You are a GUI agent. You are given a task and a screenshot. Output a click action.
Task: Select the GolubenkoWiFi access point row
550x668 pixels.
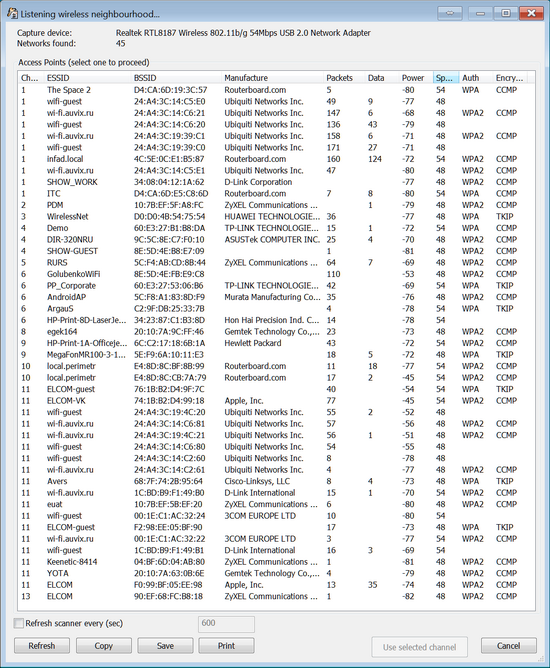(276, 274)
